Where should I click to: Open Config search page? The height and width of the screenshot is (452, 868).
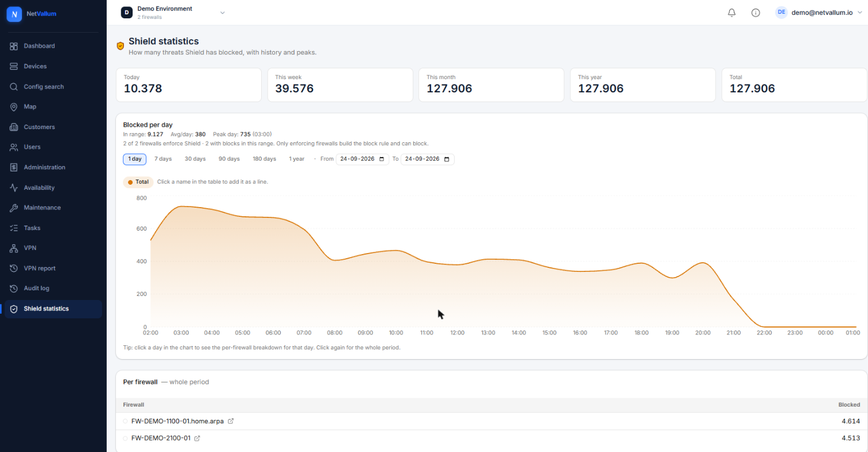(53, 87)
